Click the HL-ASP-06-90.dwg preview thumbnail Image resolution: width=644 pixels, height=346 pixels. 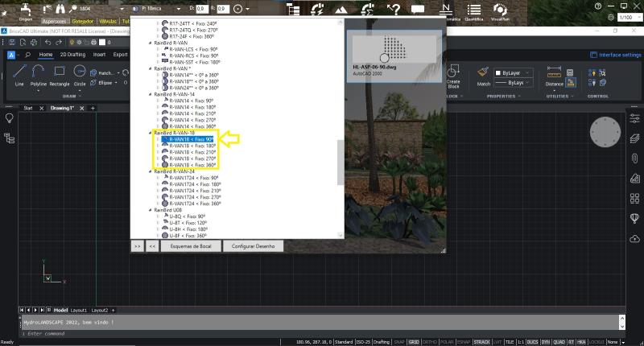pos(394,50)
